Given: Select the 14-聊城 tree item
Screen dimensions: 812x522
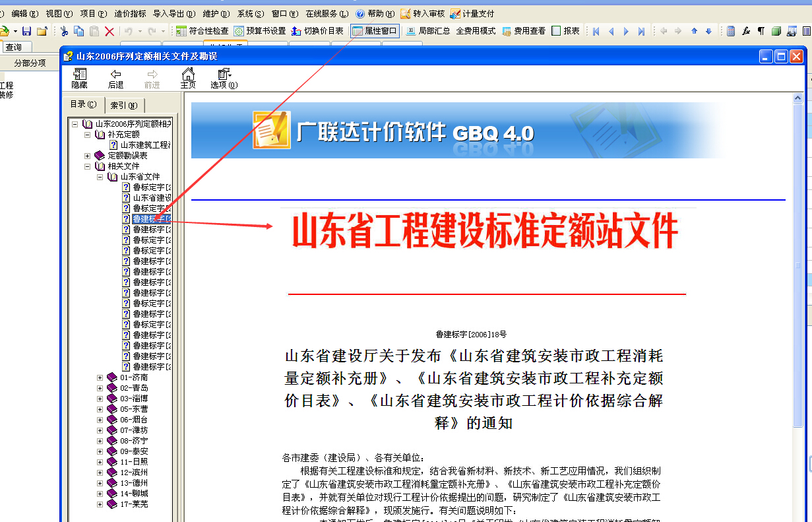Looking at the screenshot, I should click(x=134, y=494).
